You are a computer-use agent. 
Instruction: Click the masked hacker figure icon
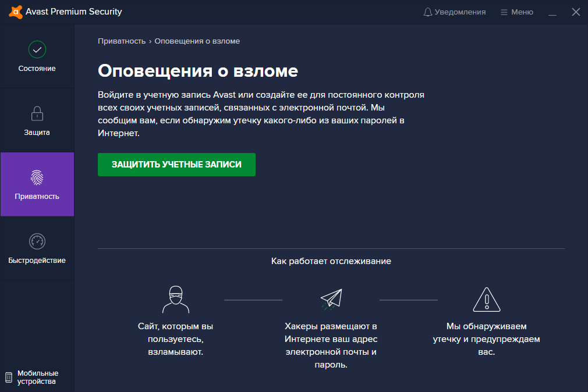pos(176,300)
